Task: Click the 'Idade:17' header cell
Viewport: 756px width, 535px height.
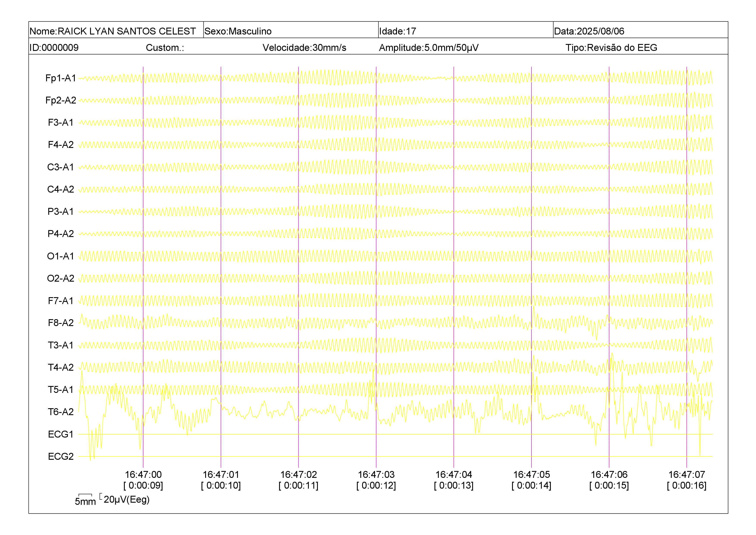Action: tap(466, 30)
